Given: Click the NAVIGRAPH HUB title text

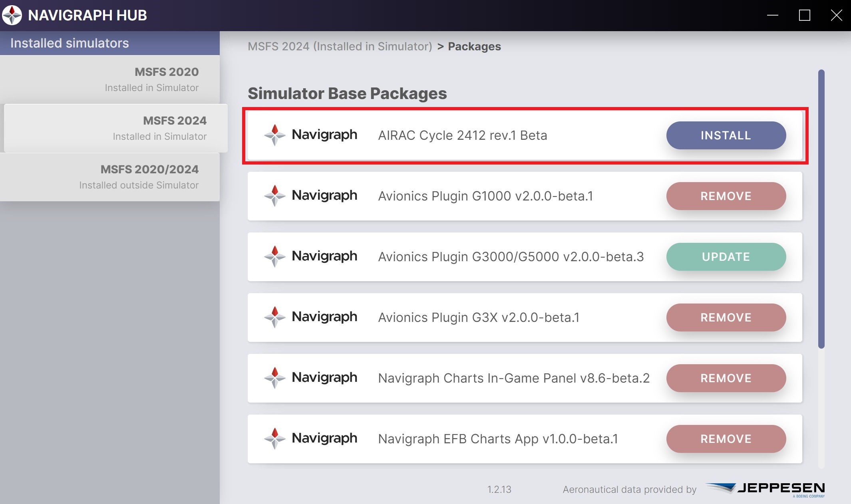Looking at the screenshot, I should point(87,15).
